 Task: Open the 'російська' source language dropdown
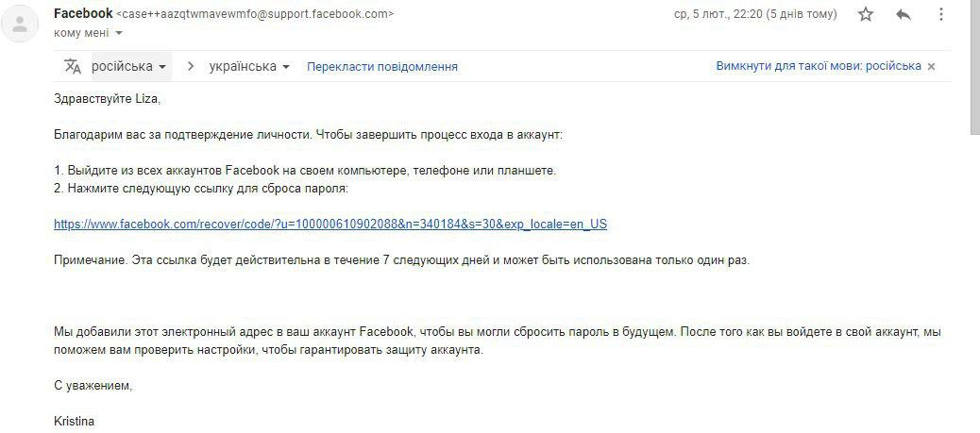pos(129,66)
